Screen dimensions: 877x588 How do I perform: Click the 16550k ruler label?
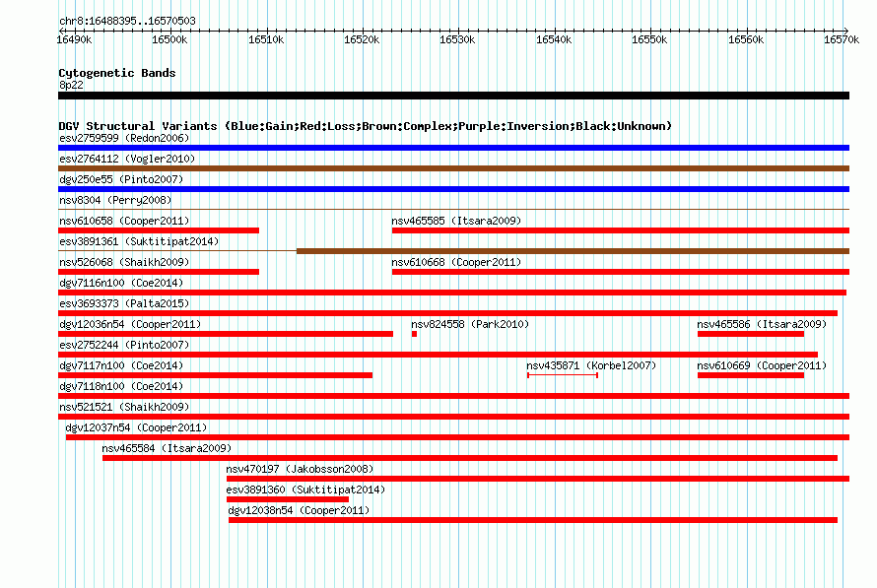point(649,39)
